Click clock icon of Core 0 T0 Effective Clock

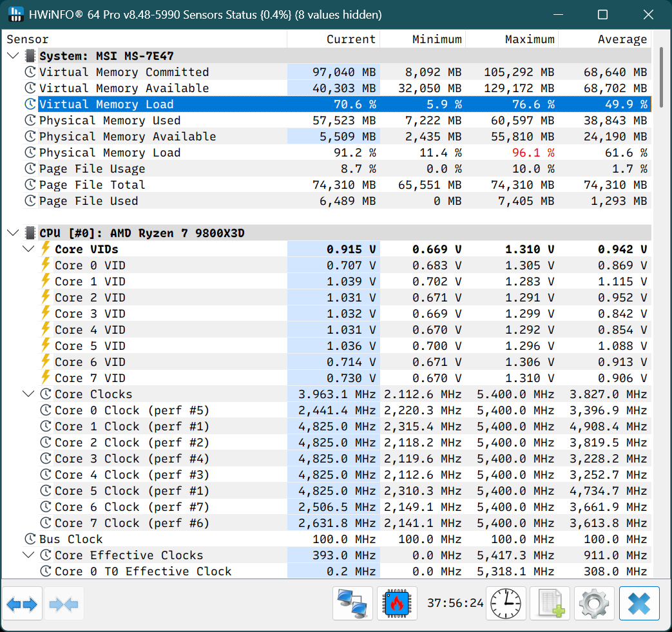(x=46, y=571)
